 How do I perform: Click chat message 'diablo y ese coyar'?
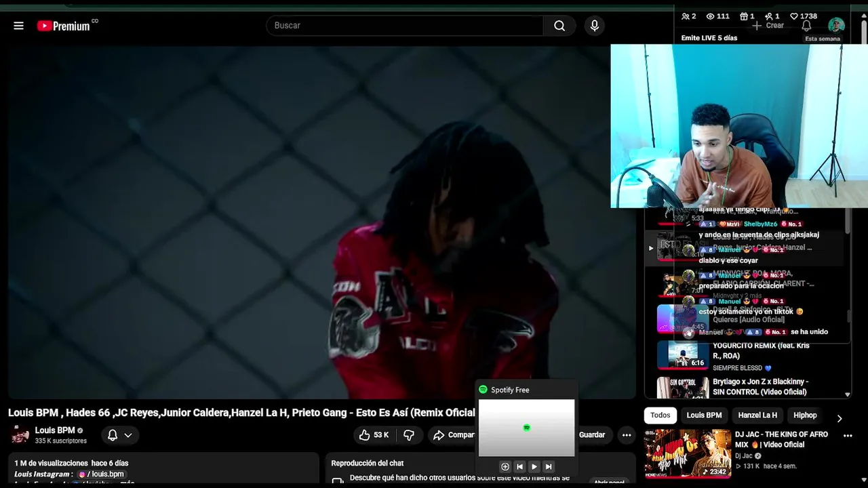pos(728,261)
